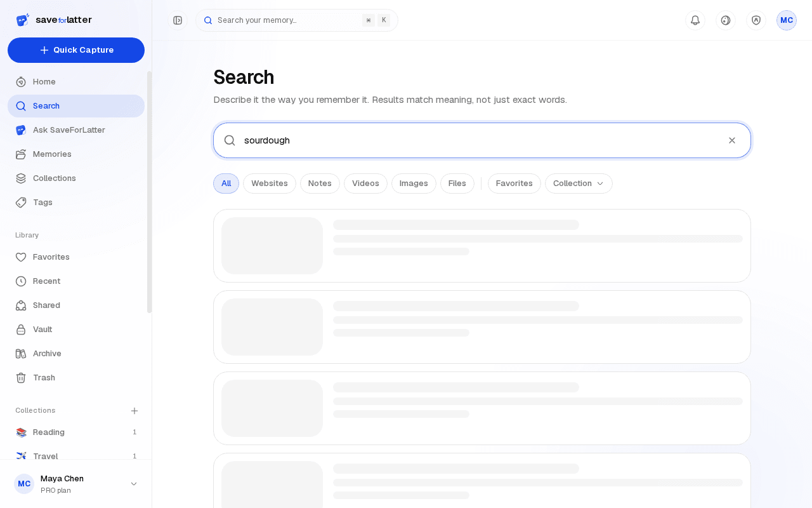Select the All filter chip

point(226,184)
